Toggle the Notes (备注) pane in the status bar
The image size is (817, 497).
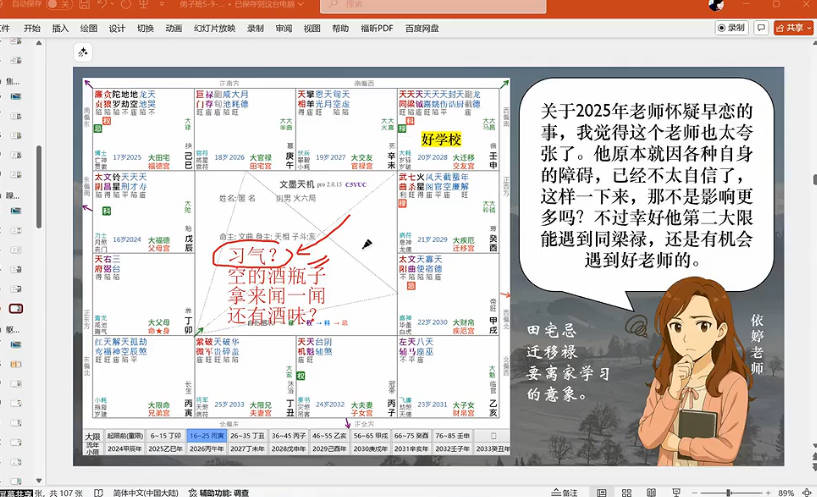click(565, 492)
